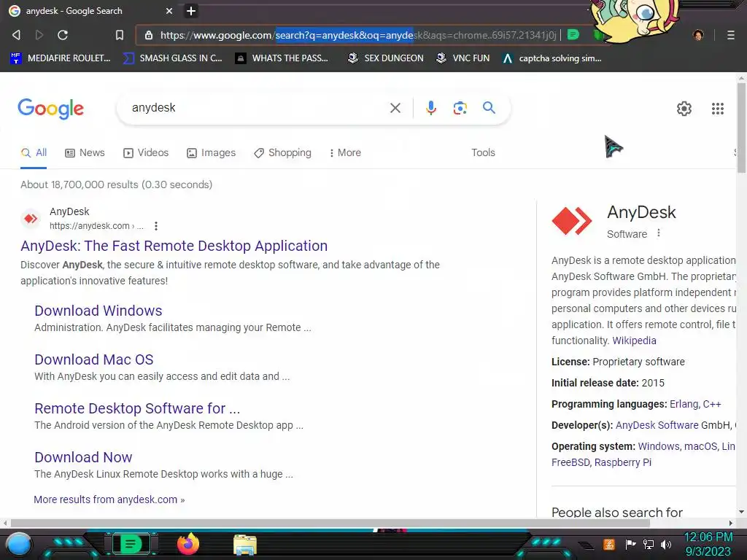Screen dimensions: 747x560
Task: Switch to the Videos tab
Action: 146,152
